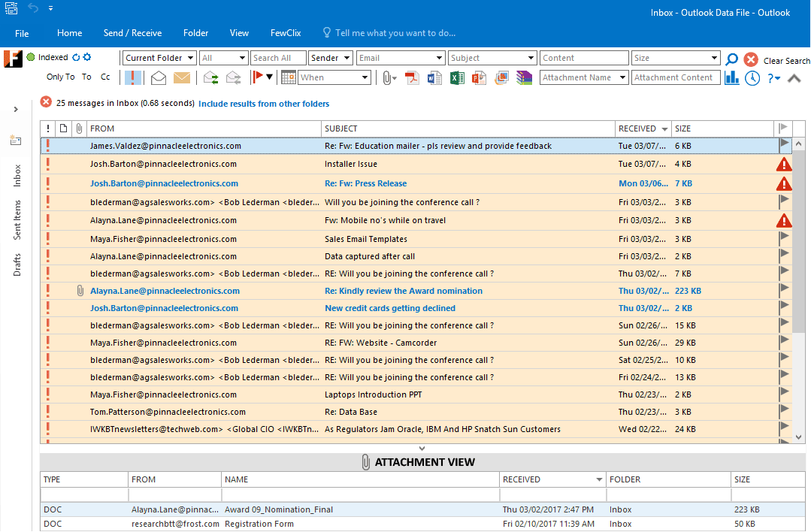Image resolution: width=811 pixels, height=532 pixels.
Task: Filter forwarded messages with grey-arrow envelope icon
Action: coord(233,77)
